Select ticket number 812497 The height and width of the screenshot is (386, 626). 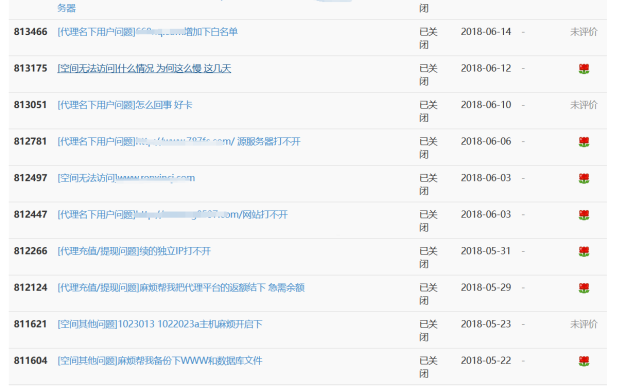(x=30, y=178)
